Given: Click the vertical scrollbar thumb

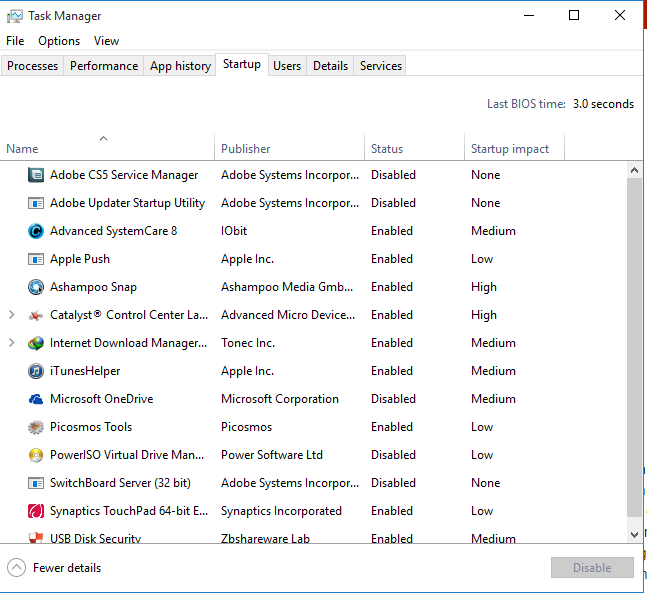Looking at the screenshot, I should point(635,347).
